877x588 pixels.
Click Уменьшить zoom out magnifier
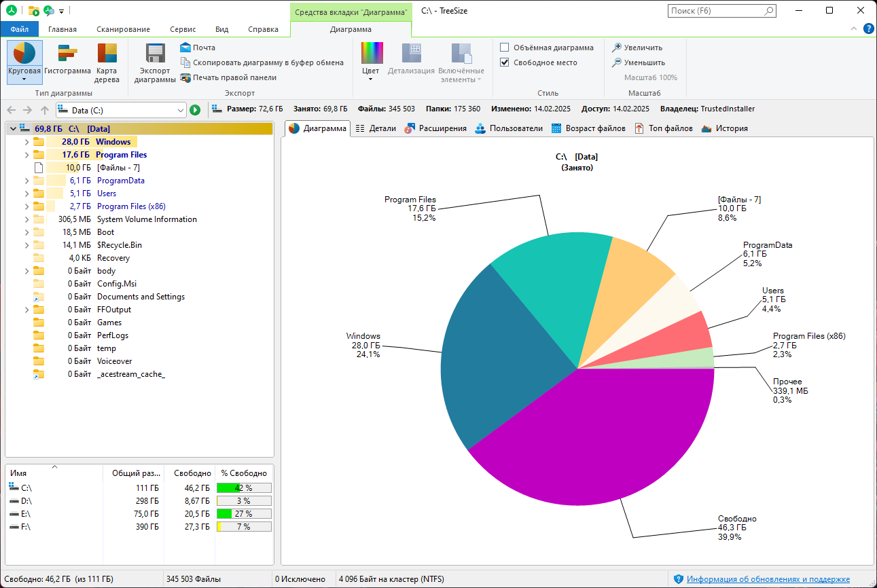pos(617,62)
